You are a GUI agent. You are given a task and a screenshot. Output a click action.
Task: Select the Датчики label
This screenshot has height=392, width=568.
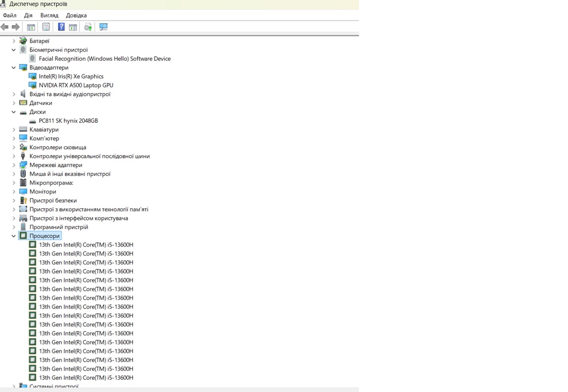point(40,103)
